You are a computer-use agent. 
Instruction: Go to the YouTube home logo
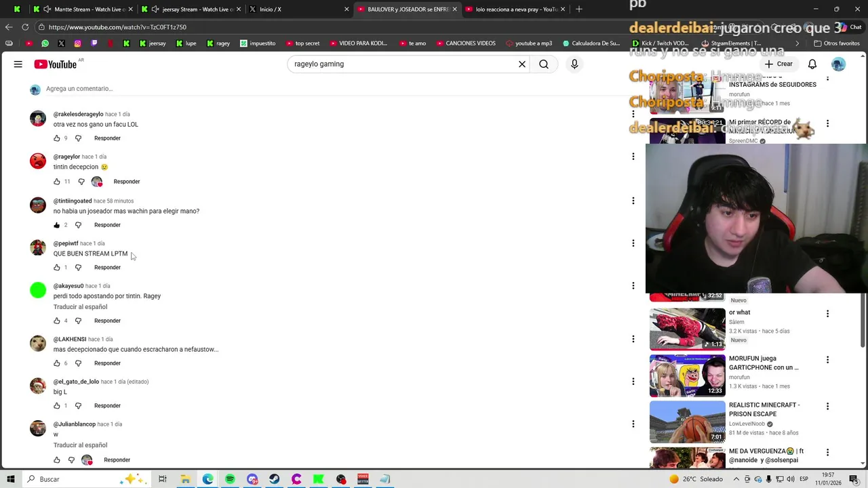[56, 64]
